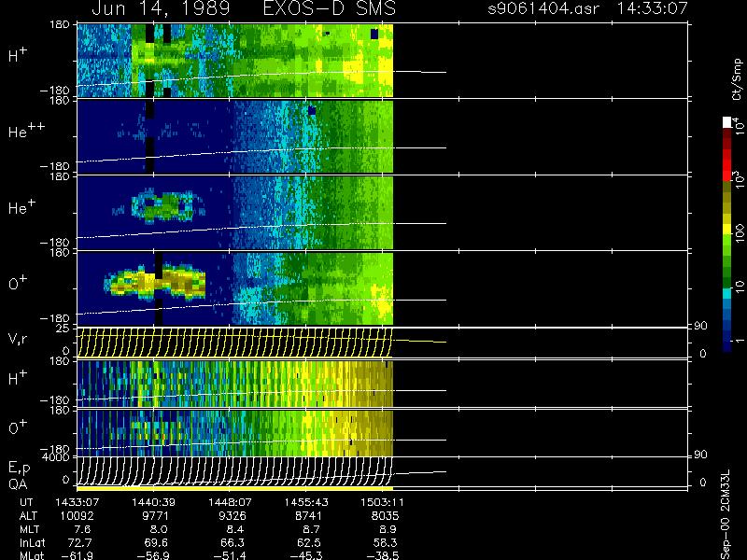Viewport: 747px width, 560px height.
Task: Click the top H+ spectrogram panel label
Action: pyautogui.click(x=18, y=55)
